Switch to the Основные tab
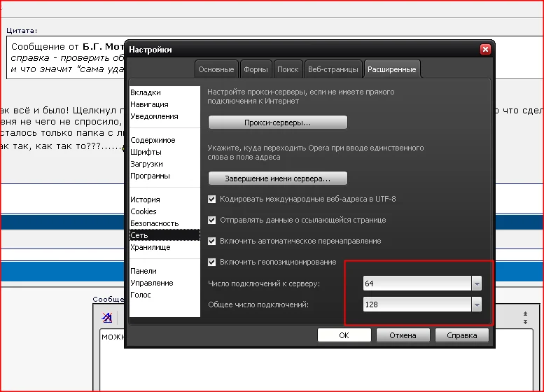 coord(216,69)
